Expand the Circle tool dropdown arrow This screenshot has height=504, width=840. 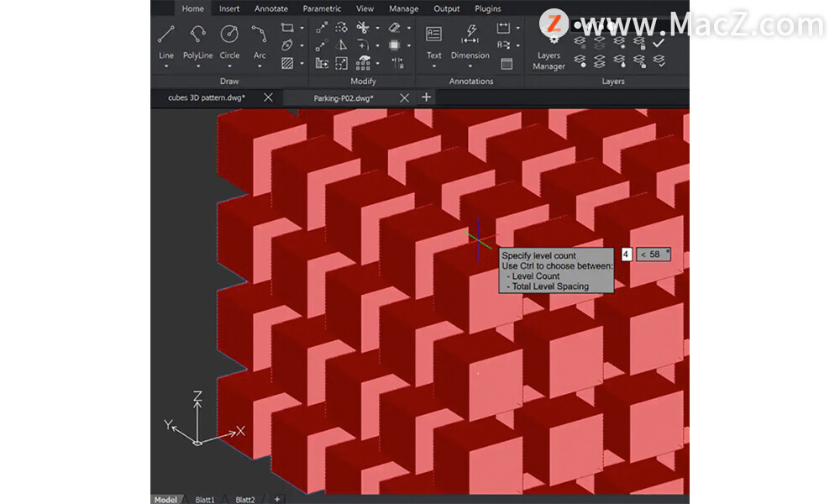229,66
